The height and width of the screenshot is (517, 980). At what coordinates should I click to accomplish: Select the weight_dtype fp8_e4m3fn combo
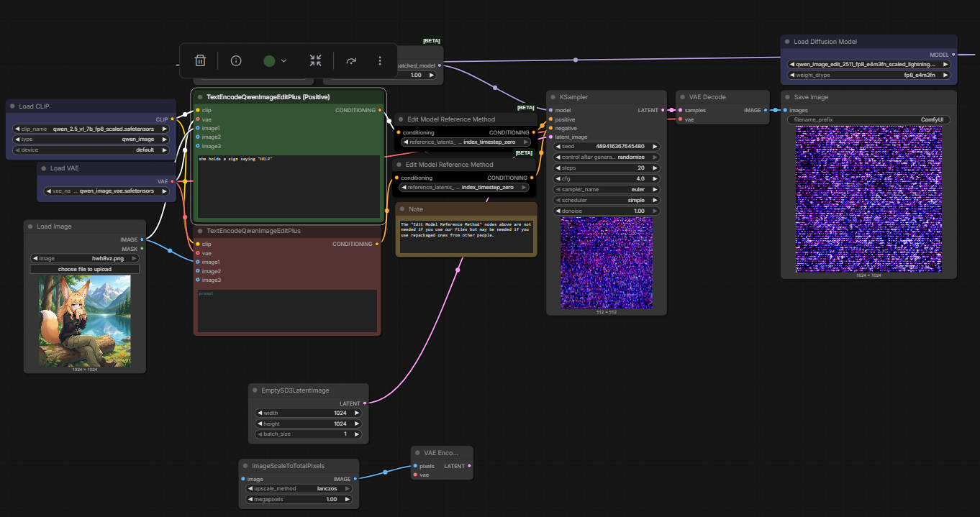868,75
